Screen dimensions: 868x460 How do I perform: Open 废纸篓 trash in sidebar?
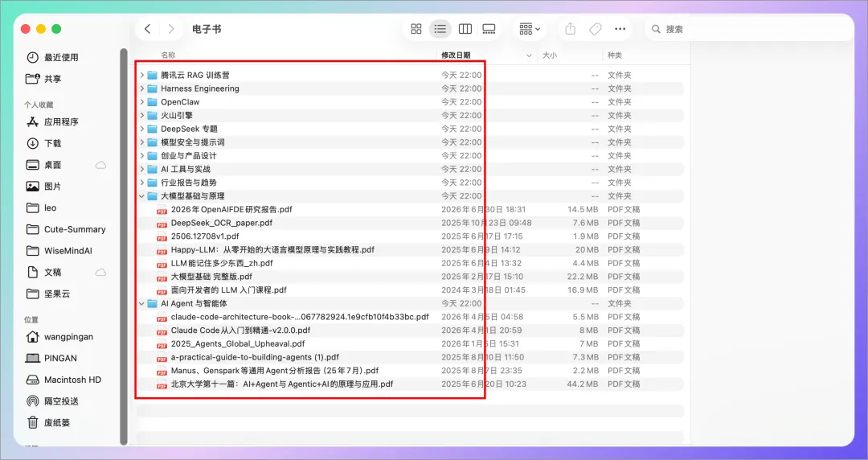click(x=57, y=423)
